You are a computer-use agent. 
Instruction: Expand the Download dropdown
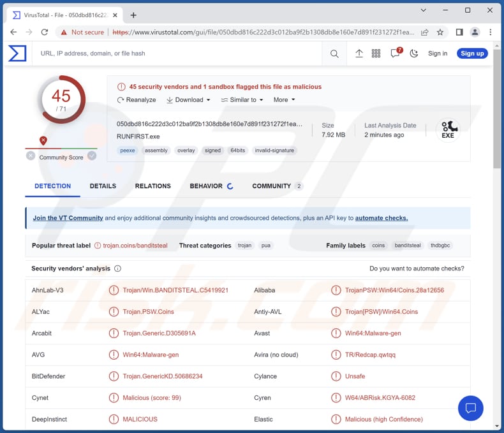point(188,100)
